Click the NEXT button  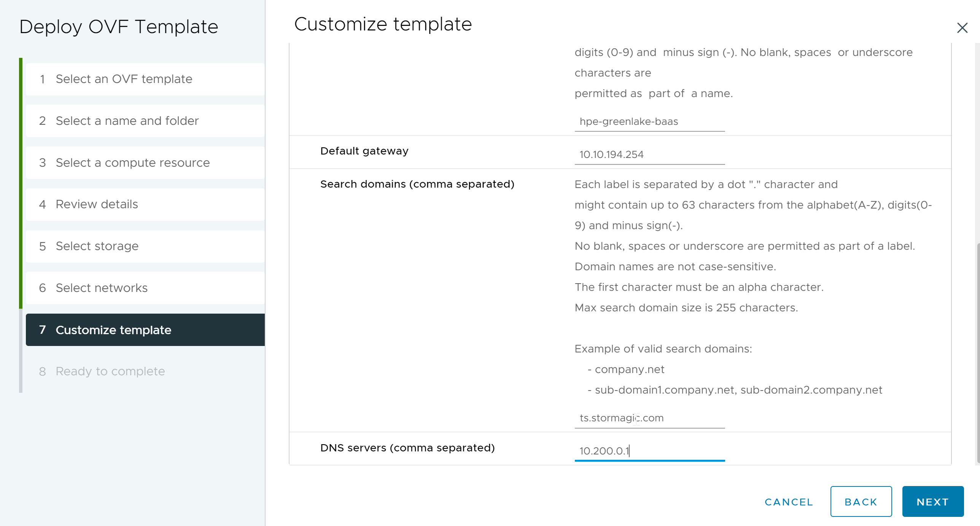933,502
